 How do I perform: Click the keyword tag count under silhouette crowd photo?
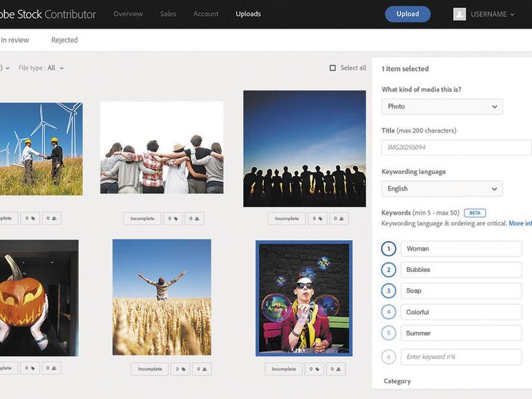pyautogui.click(x=318, y=219)
